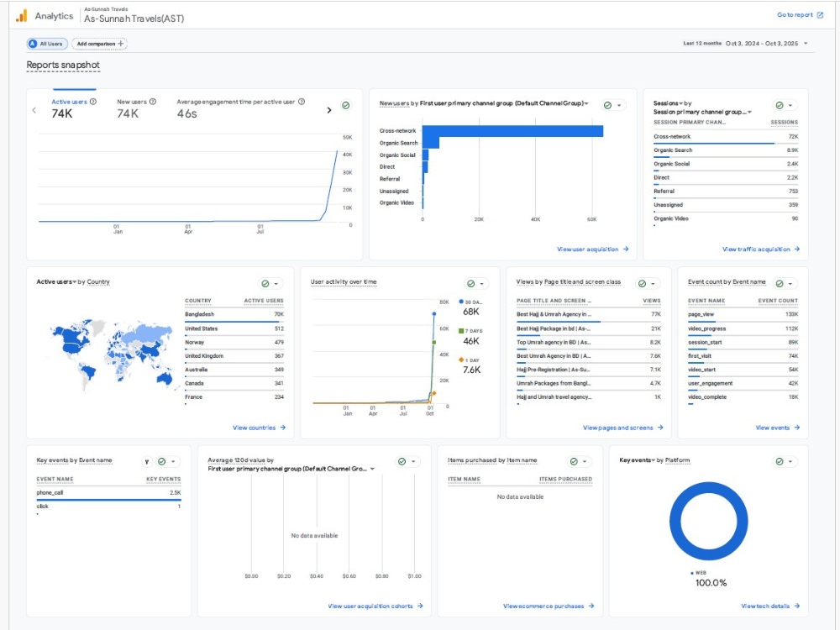This screenshot has height=630, width=840.
Task: Click green check icon on Average 120d value card
Action: point(402,461)
